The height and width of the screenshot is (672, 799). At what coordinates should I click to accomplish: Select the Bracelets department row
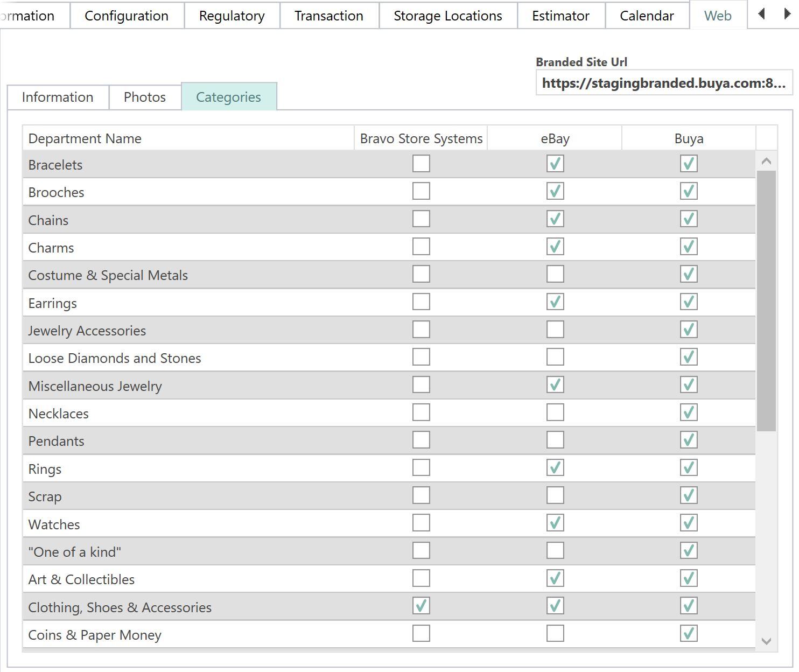pos(389,164)
